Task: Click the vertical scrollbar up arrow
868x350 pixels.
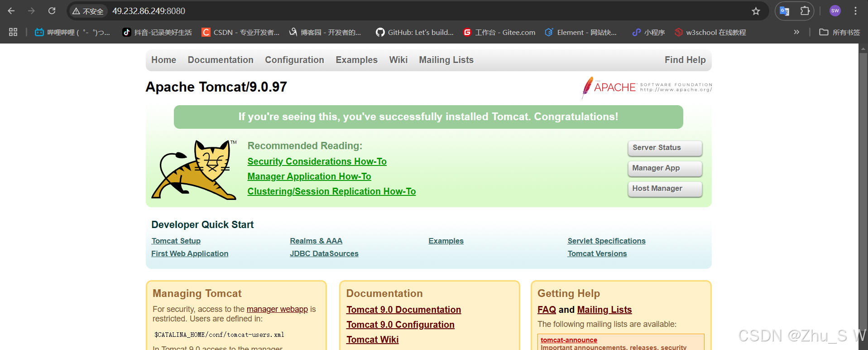Action: (x=863, y=48)
